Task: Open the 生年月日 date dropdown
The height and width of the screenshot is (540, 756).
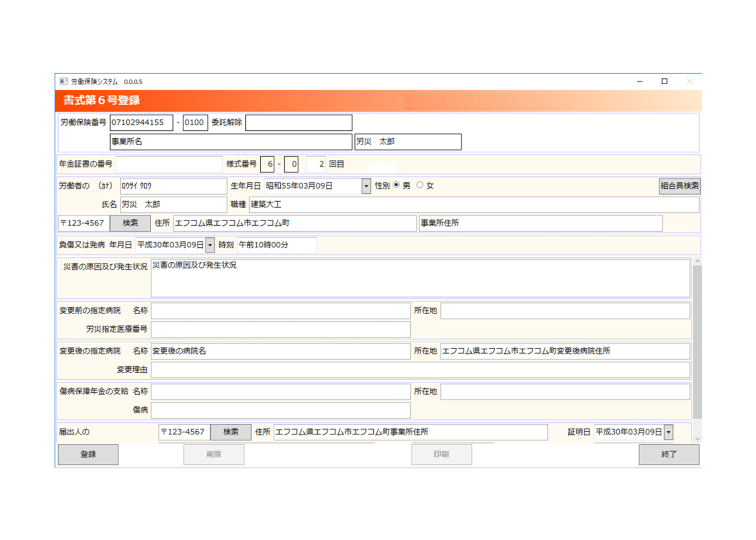Action: tap(366, 186)
